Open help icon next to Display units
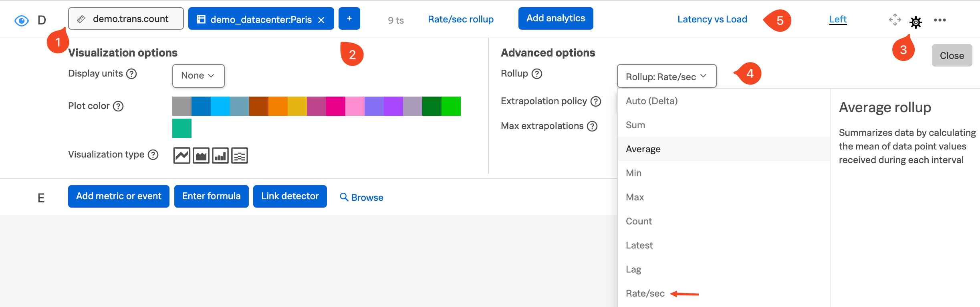 (x=131, y=74)
